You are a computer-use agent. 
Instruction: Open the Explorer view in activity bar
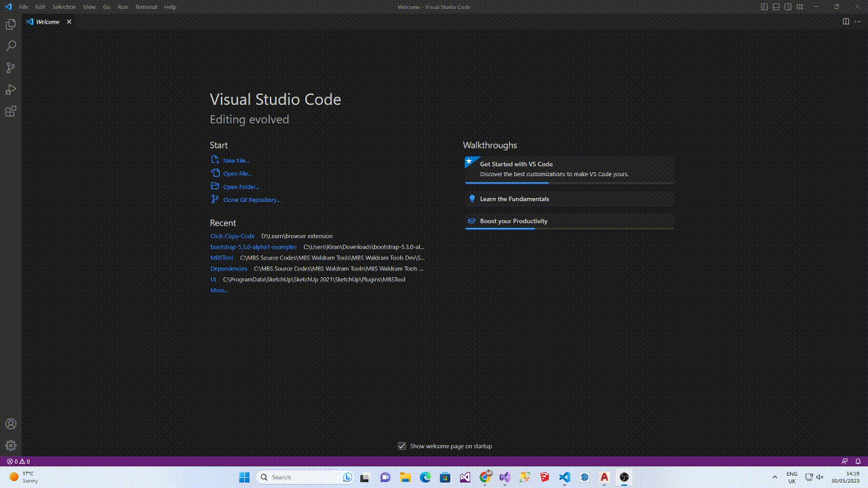11,24
